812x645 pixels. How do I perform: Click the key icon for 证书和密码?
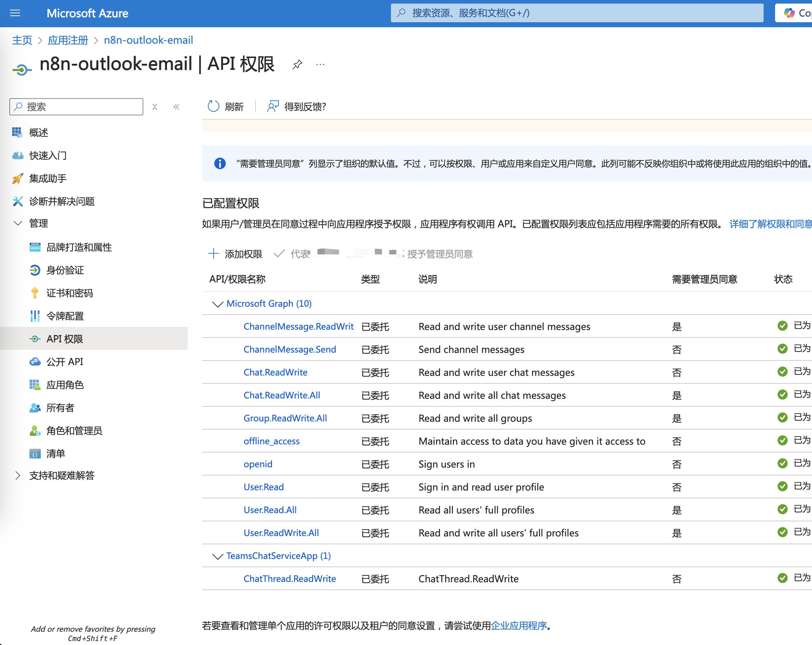coord(35,293)
